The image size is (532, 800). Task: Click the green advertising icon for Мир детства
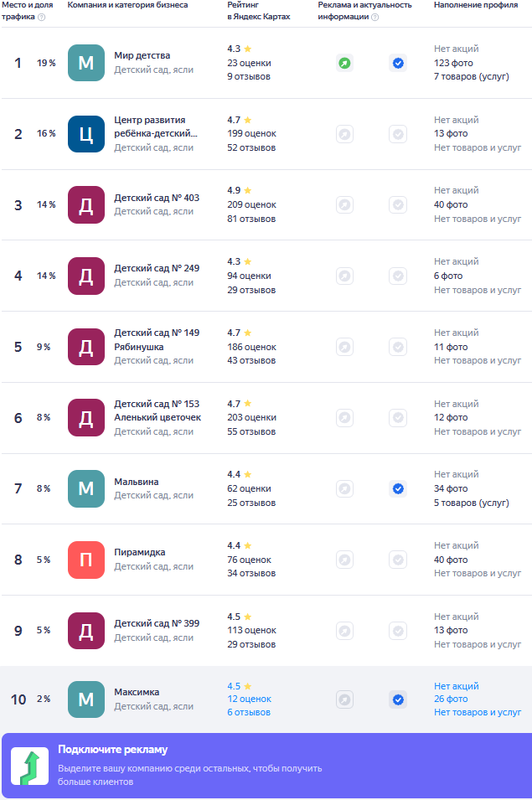[344, 63]
